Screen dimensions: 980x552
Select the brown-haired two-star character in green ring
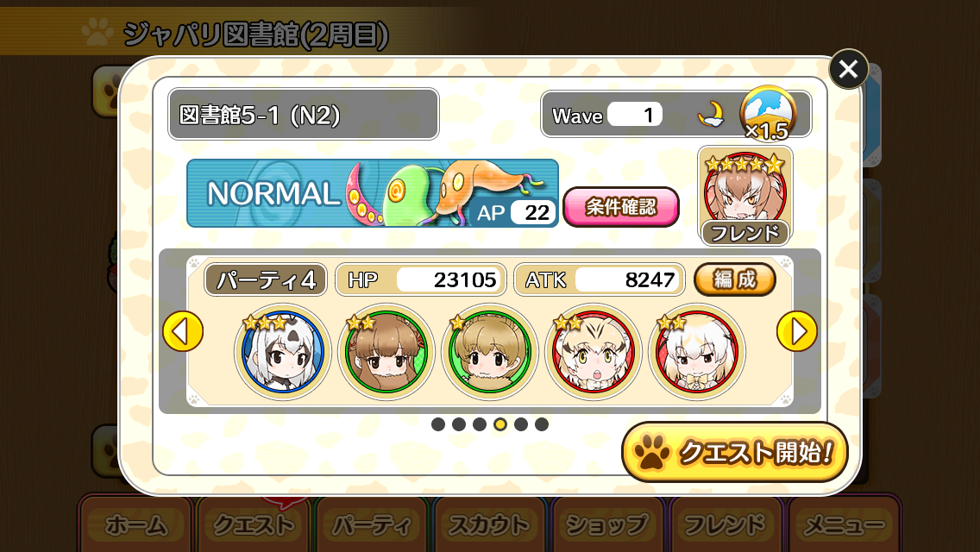386,352
